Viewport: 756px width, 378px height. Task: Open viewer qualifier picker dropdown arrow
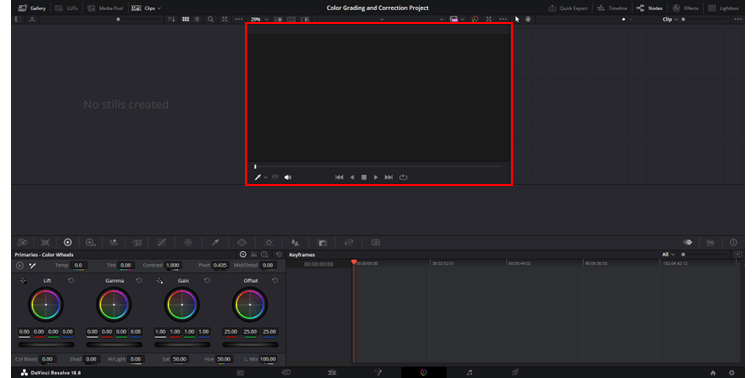click(266, 177)
